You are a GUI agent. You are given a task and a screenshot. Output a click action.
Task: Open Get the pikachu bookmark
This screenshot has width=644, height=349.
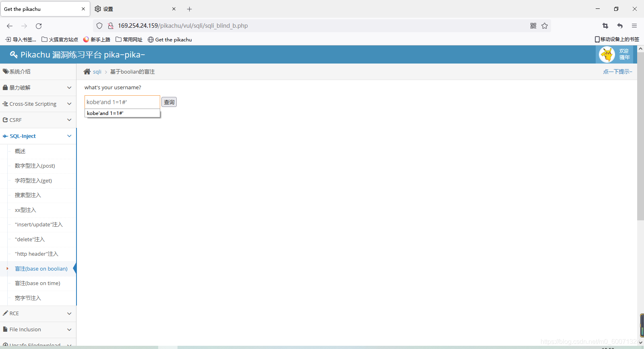coord(170,39)
